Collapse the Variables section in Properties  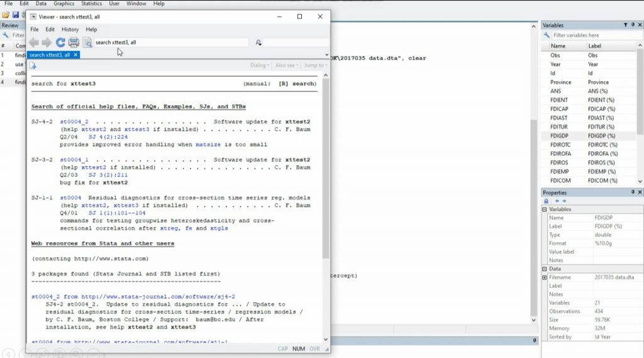coord(545,210)
